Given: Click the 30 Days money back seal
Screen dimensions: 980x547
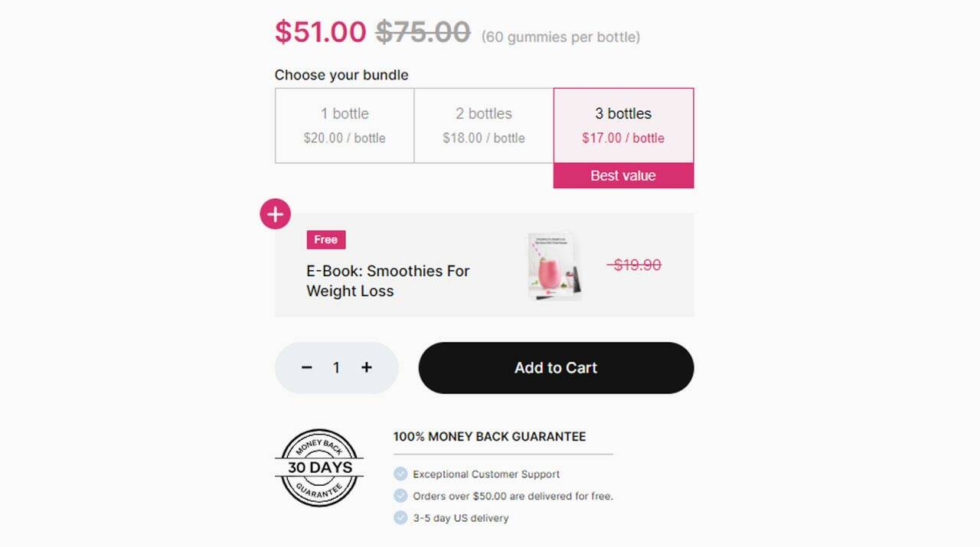Looking at the screenshot, I should [319, 467].
